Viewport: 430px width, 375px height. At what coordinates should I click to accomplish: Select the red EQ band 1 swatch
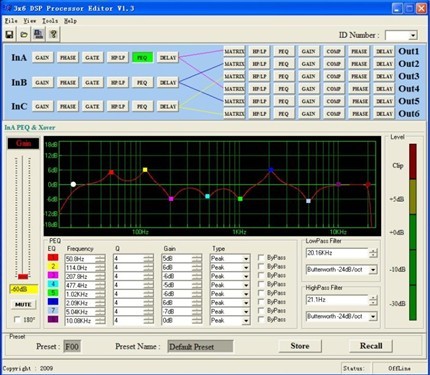pyautogui.click(x=53, y=257)
